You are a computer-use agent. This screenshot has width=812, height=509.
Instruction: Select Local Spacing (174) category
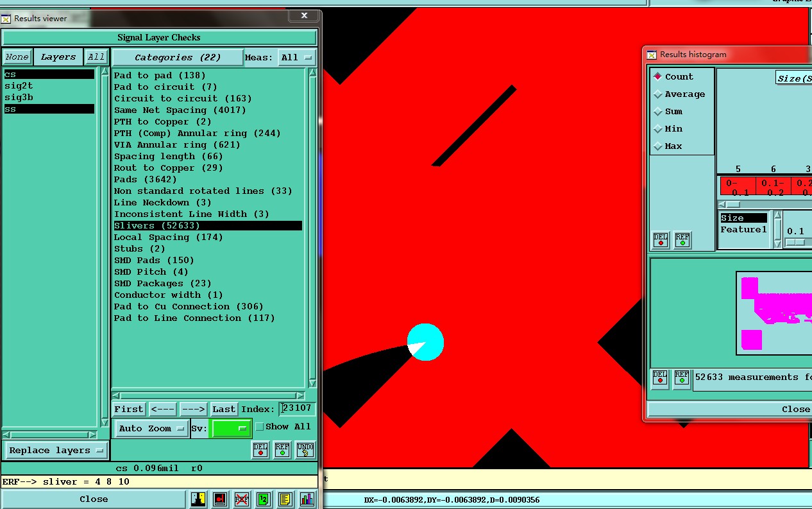[208, 237]
